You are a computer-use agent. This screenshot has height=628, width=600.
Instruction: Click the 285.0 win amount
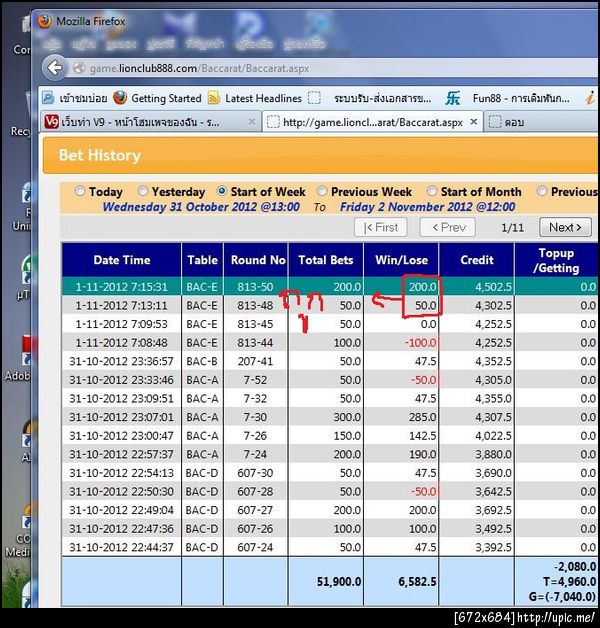tap(423, 417)
